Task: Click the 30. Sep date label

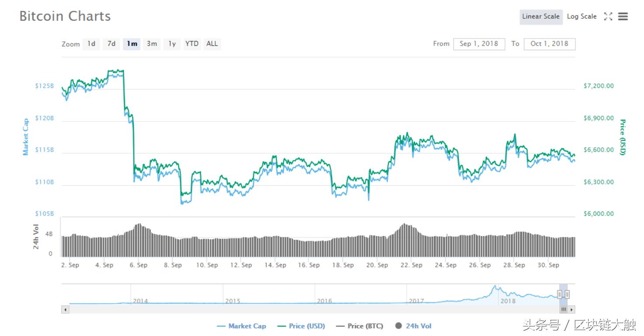Action: pos(548,265)
